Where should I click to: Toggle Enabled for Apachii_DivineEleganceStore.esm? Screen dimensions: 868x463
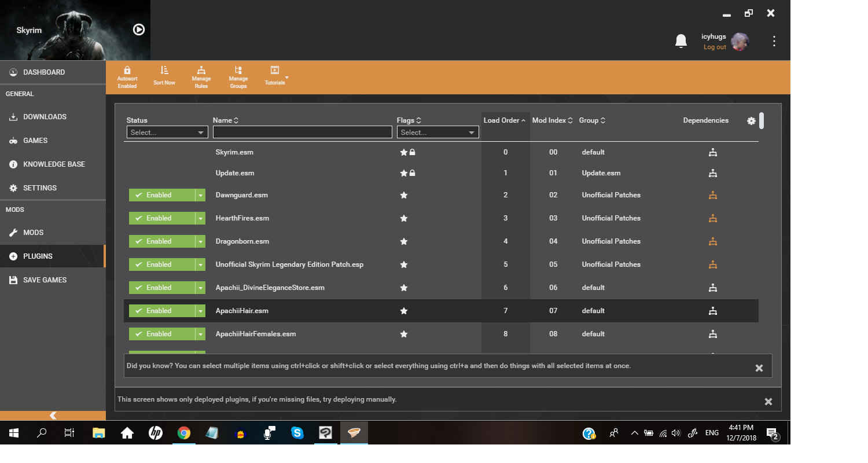tap(162, 288)
